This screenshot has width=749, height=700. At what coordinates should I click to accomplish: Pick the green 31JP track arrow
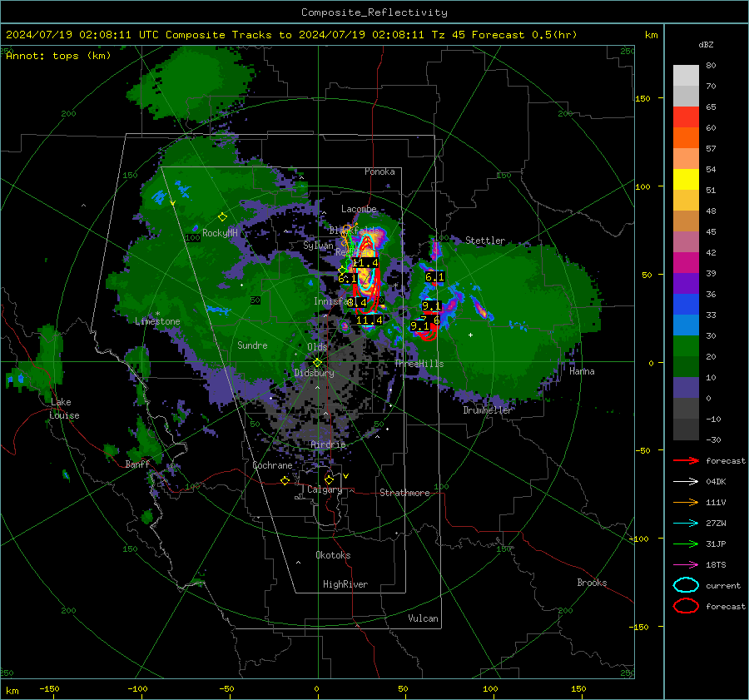point(686,544)
